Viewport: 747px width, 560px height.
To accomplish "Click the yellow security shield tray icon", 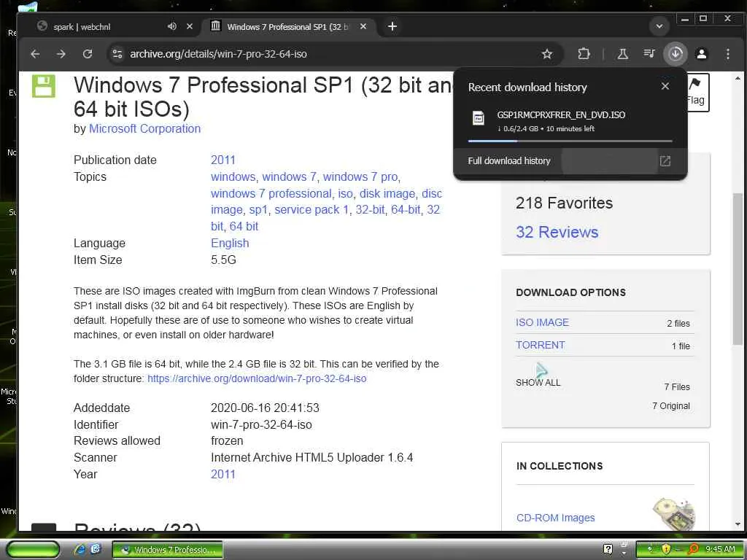I will pos(666,550).
